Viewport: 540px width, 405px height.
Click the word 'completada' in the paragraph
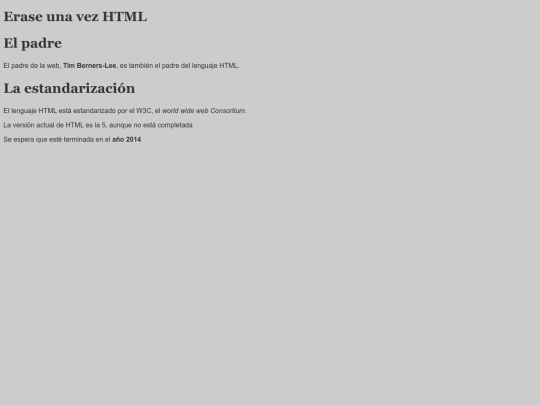175,125
